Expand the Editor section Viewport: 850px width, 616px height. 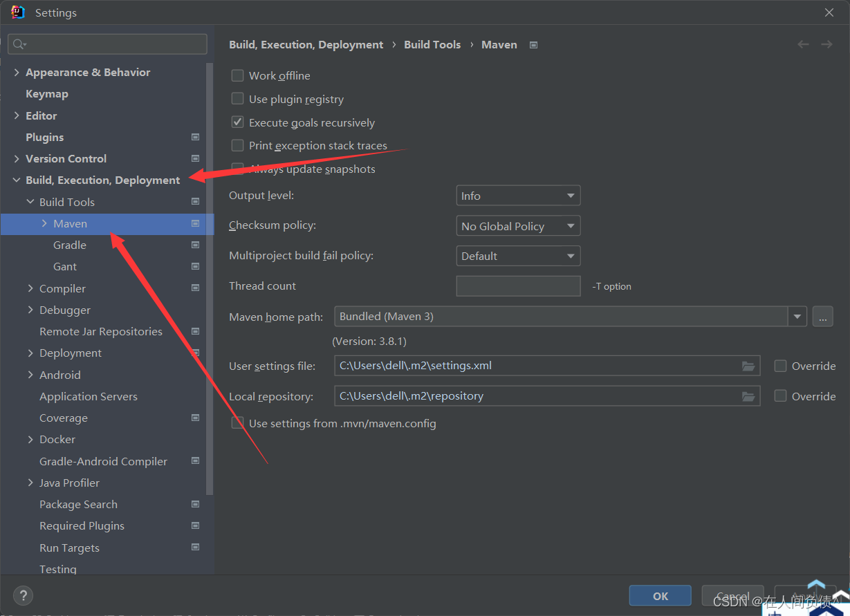click(17, 115)
